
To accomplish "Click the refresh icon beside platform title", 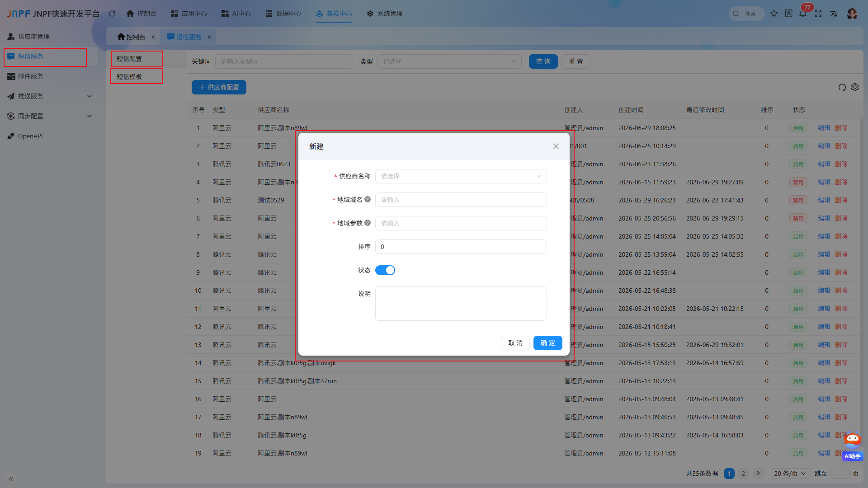I will tap(112, 14).
